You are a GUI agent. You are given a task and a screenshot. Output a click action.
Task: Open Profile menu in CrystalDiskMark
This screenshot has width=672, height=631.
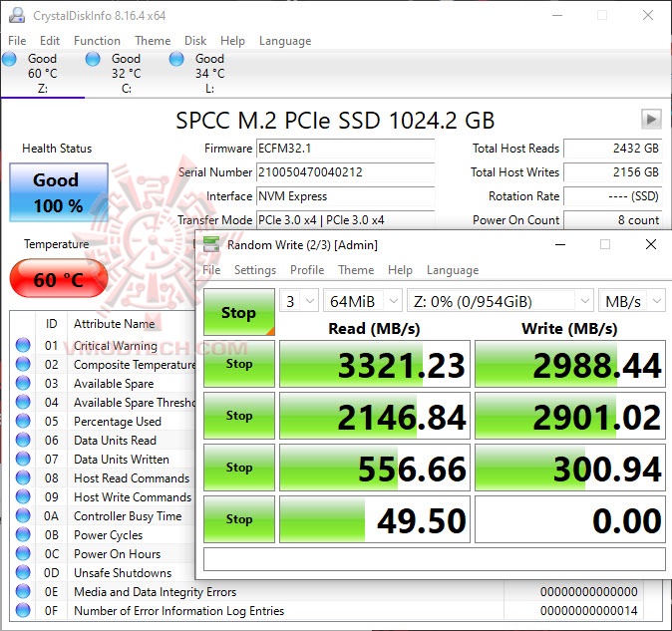pyautogui.click(x=307, y=270)
